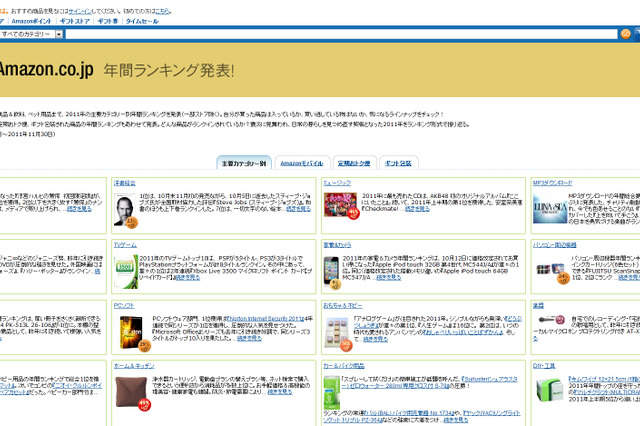Click 続きを見る in the ミュージック box
640x426 pixels.
point(417,209)
